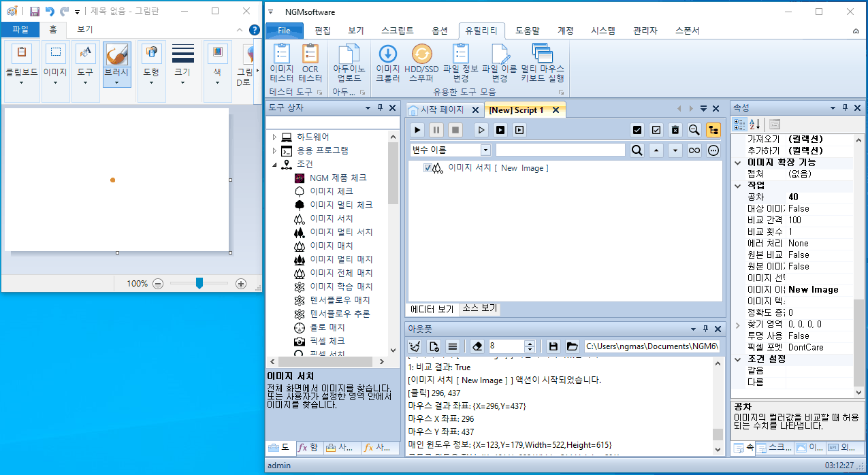The height and width of the screenshot is (475, 868).
Task: Collapse the 작업 property category
Action: click(739, 185)
